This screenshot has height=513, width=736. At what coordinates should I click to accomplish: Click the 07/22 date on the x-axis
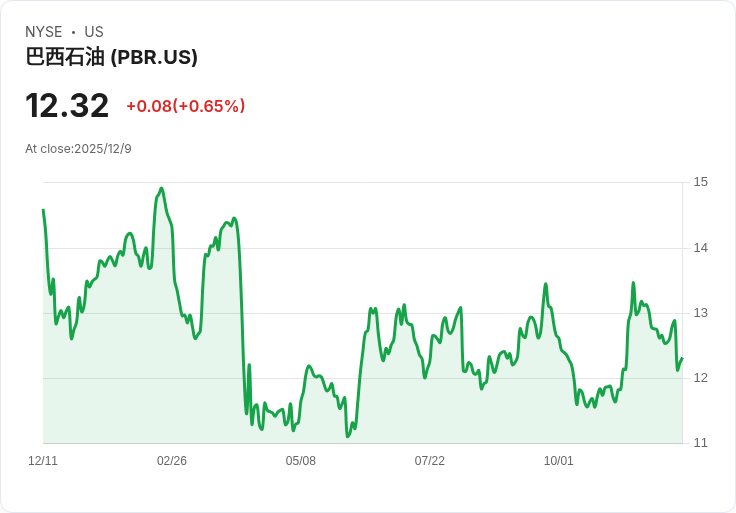429,461
